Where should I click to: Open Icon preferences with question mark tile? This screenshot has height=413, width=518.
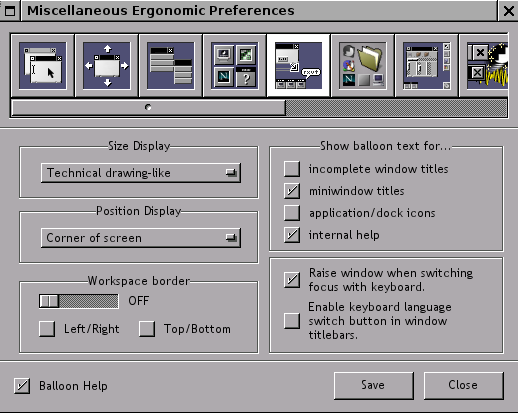click(235, 65)
